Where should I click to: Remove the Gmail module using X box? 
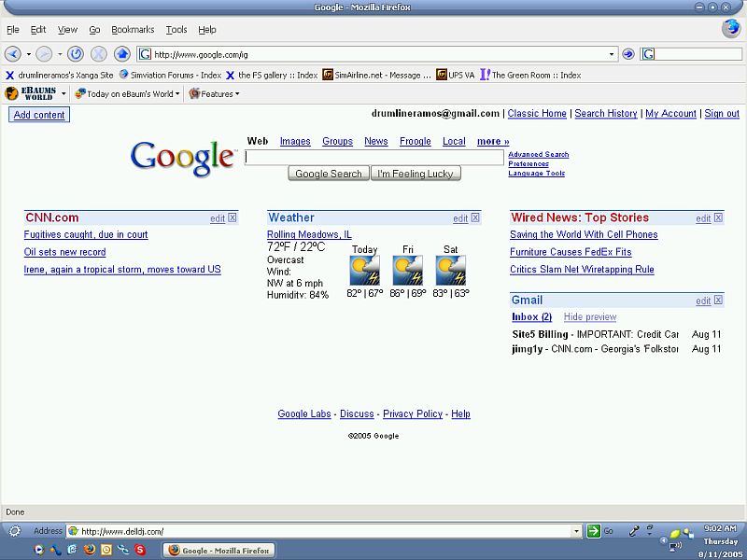point(718,301)
